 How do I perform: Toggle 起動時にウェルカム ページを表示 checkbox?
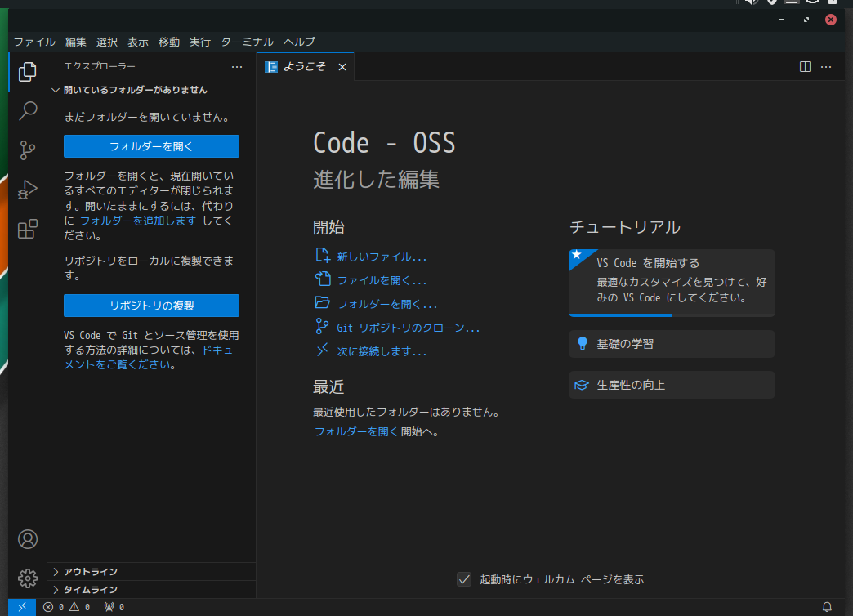464,579
